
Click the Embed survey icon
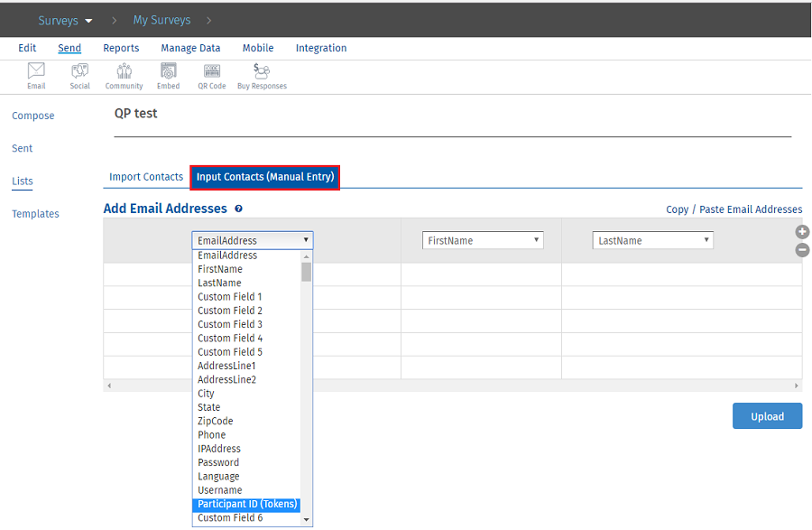point(169,72)
